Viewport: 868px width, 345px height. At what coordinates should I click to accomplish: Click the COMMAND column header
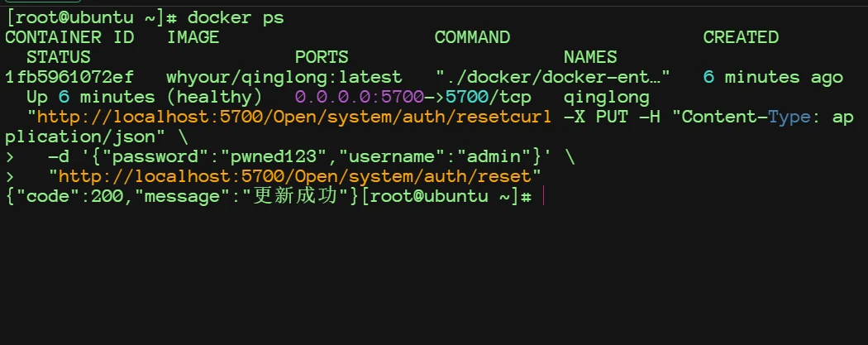[472, 37]
